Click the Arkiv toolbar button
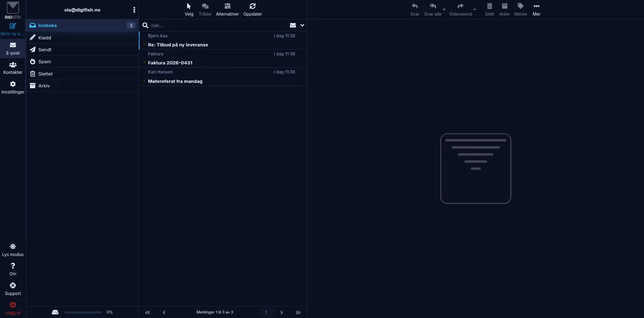644x318 pixels. pyautogui.click(x=504, y=9)
